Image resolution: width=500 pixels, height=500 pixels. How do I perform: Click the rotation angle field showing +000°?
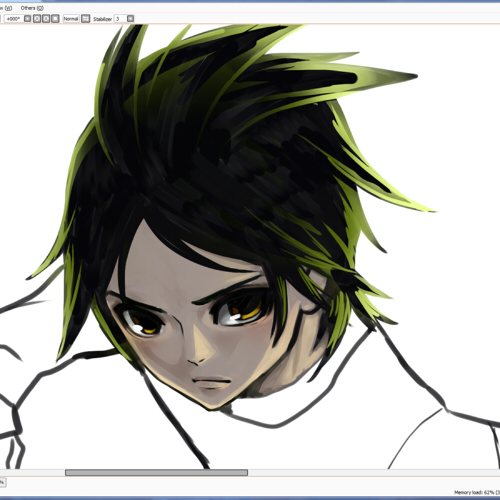pos(14,19)
